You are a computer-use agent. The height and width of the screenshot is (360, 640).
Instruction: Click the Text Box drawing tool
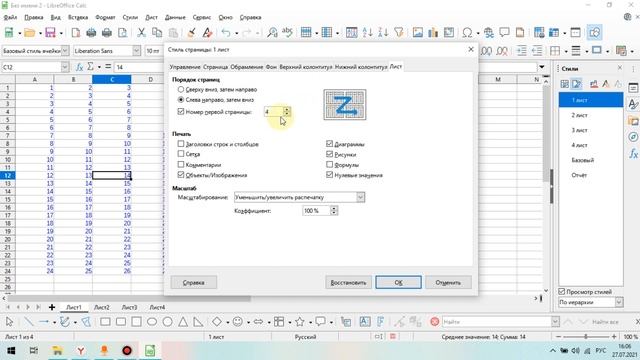pos(365,322)
